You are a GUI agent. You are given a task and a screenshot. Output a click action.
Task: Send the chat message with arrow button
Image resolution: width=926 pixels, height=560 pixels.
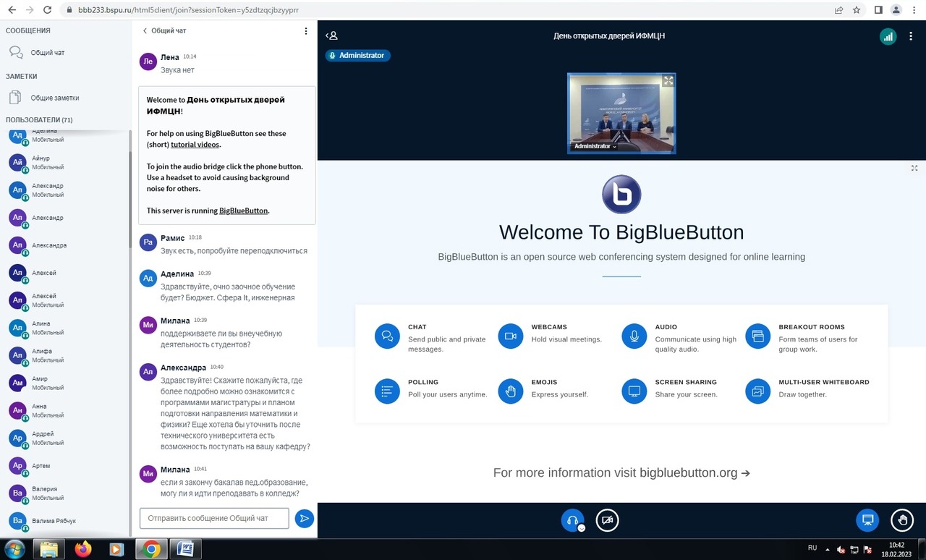(x=305, y=518)
